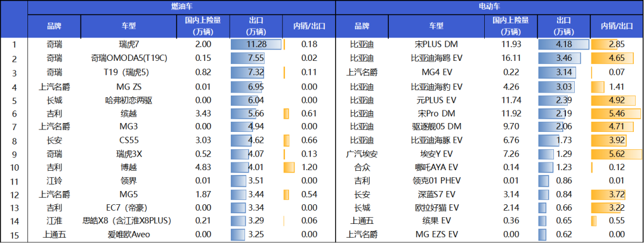Click the 深蓝S7 EV cell
The image size is (644, 243).
(x=436, y=194)
